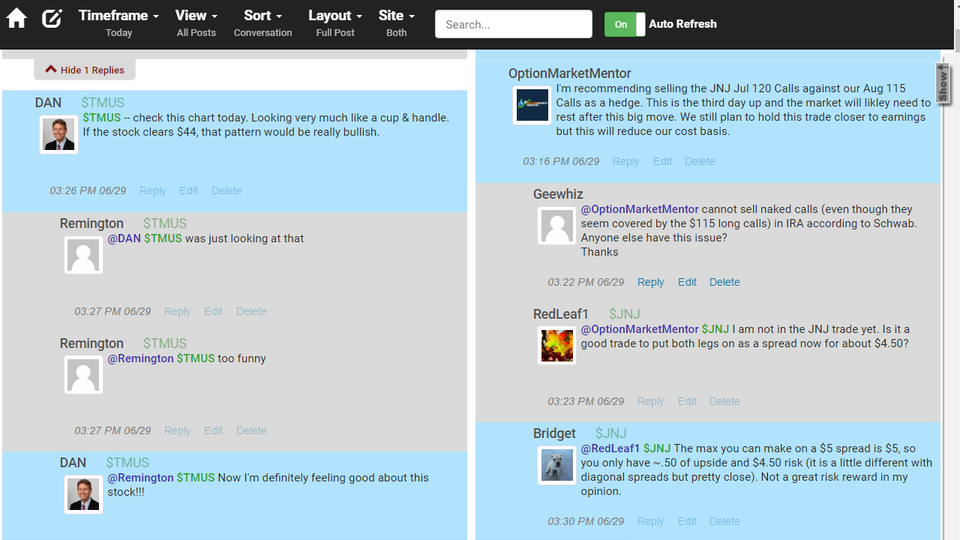Open @RedLeaf1 mention in Bridget's post
Image resolution: width=960 pixels, height=540 pixels.
point(610,448)
